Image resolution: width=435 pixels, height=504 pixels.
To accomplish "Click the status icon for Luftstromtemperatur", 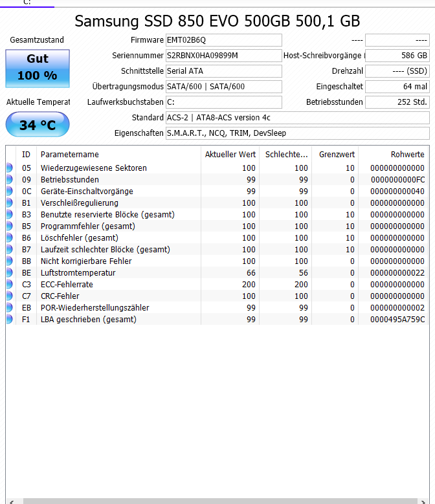I will 9,272.
